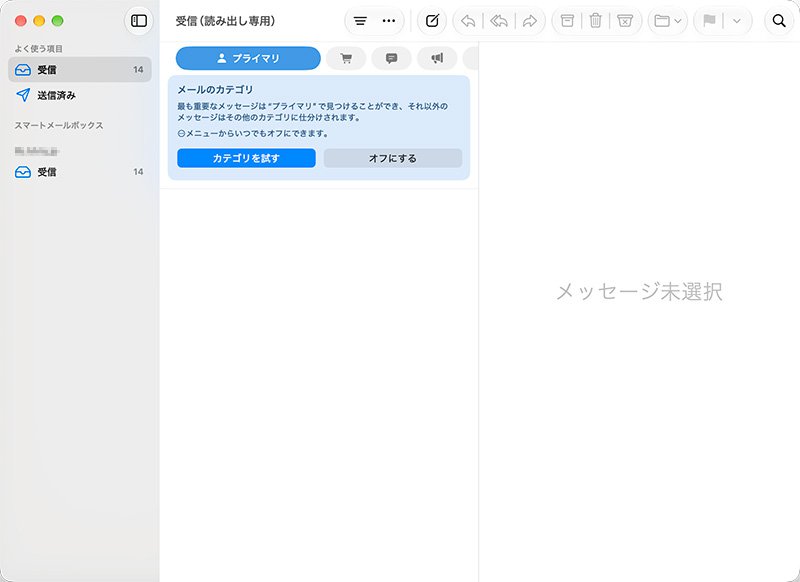Click the スマートメールボックス section header

59,125
